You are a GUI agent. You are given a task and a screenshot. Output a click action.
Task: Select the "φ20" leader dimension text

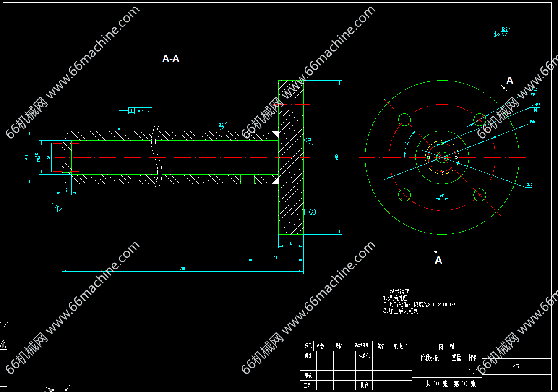(x=529, y=185)
